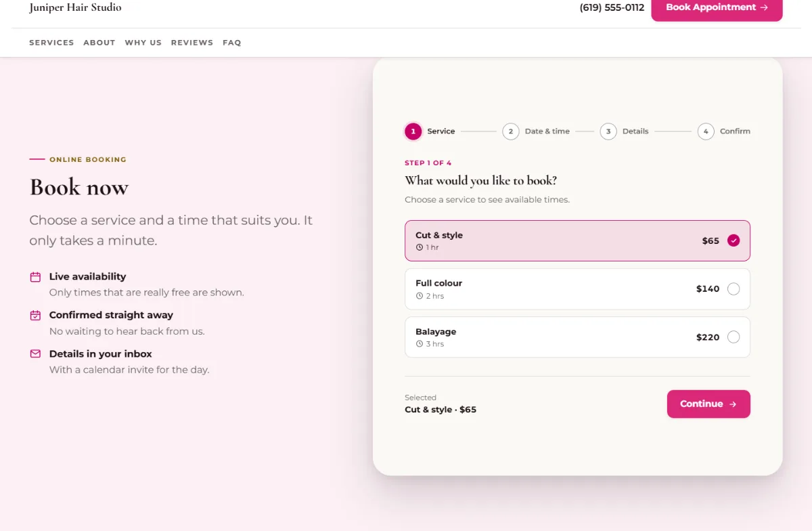Click the Book Appointment button

(x=717, y=8)
